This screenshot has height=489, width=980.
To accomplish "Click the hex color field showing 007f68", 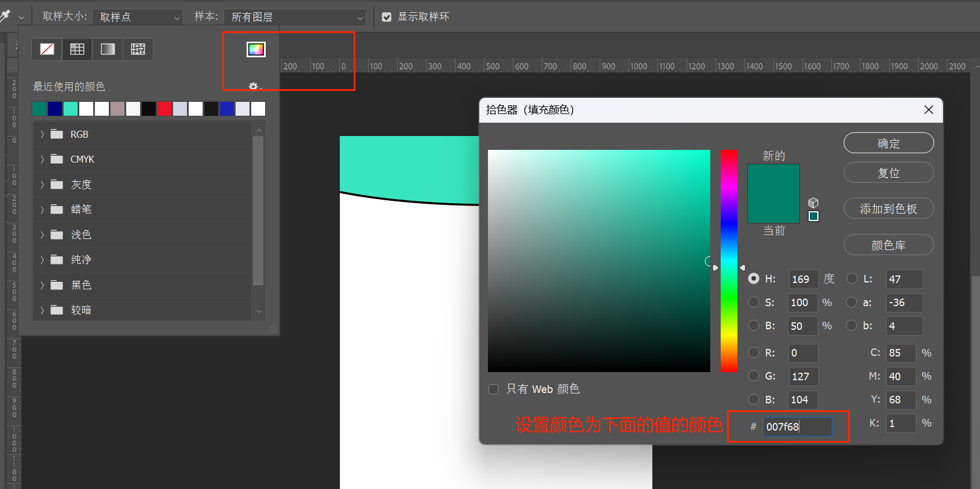I will (798, 427).
